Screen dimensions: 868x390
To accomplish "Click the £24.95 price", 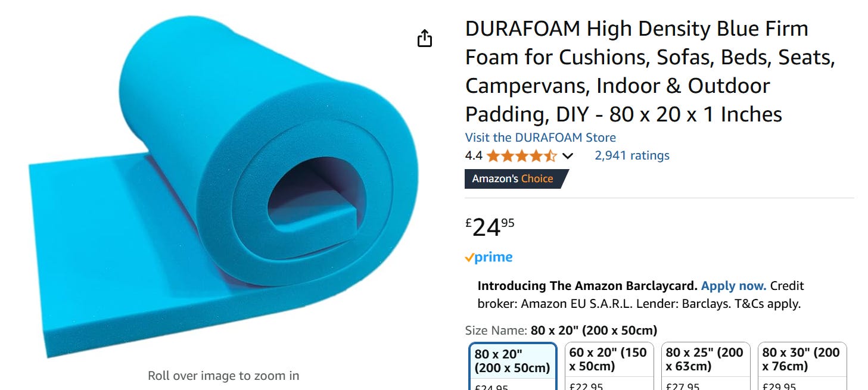I will point(490,227).
